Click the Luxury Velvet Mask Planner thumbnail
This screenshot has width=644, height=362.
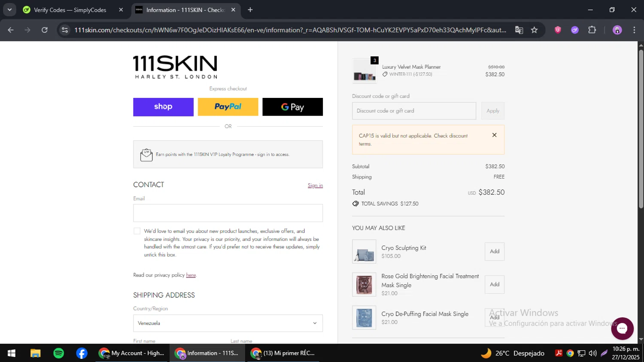(364, 70)
